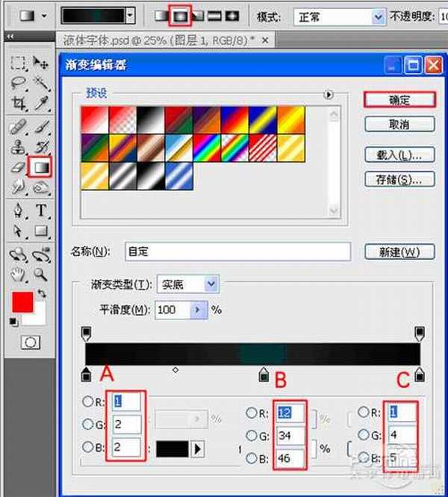The image size is (448, 497).
Task: Select the Pen tool
Action: pyautogui.click(x=18, y=210)
